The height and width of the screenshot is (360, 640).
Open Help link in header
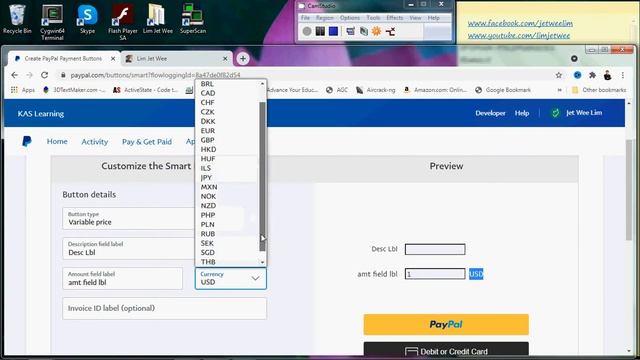(x=522, y=113)
